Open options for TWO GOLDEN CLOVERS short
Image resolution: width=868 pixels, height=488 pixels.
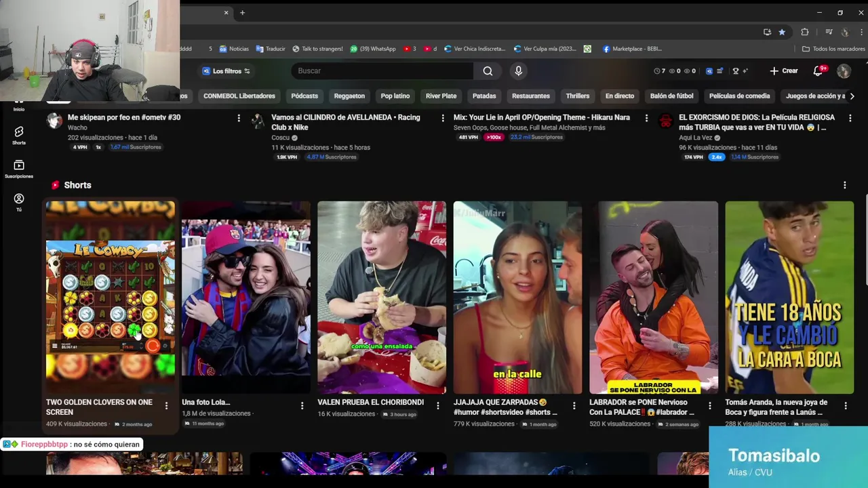coord(166,406)
